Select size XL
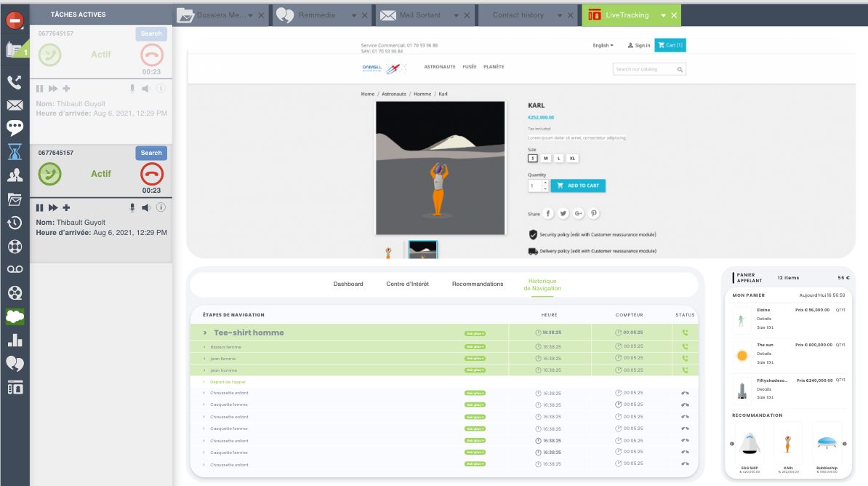Viewport: 868px width, 486px height. (x=572, y=159)
